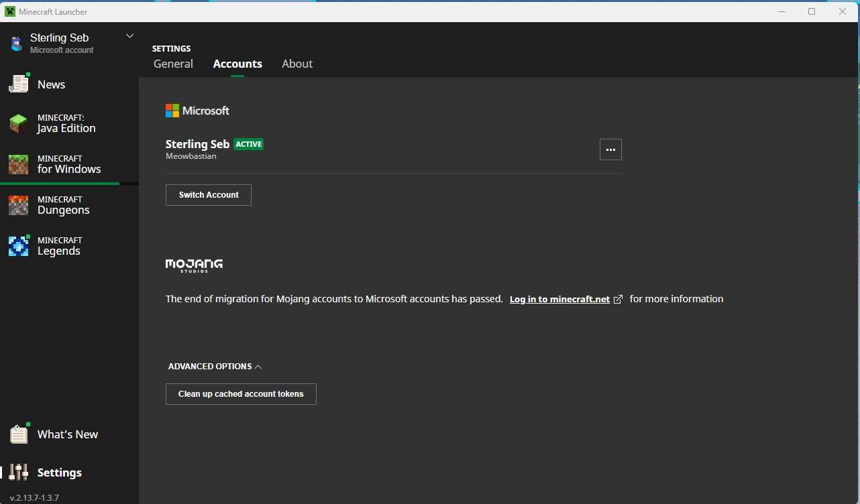This screenshot has height=504, width=860.
Task: Select Minecraft: Java Edition in sidebar
Action: pyautogui.click(x=69, y=124)
